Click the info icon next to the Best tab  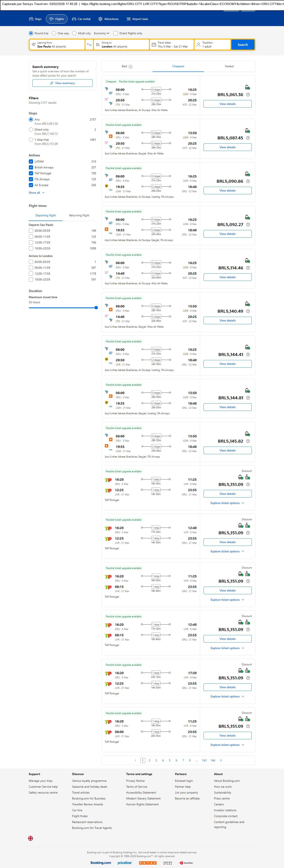(x=131, y=67)
